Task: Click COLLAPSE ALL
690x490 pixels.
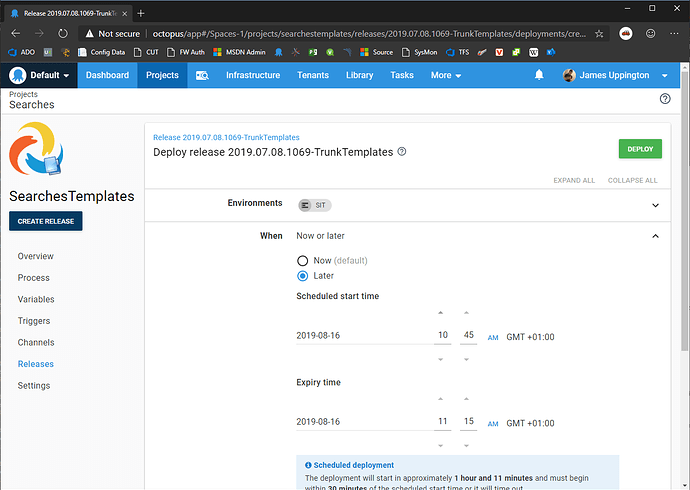Action: pos(632,180)
